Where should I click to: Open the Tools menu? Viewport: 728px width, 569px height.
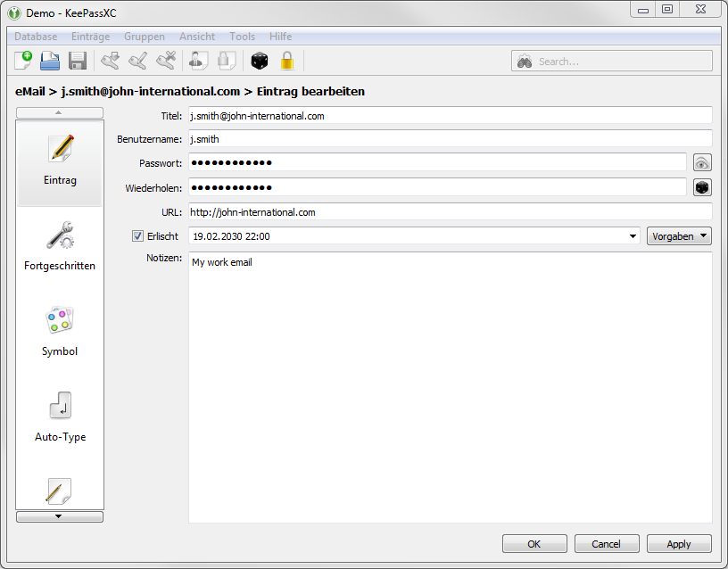[242, 37]
